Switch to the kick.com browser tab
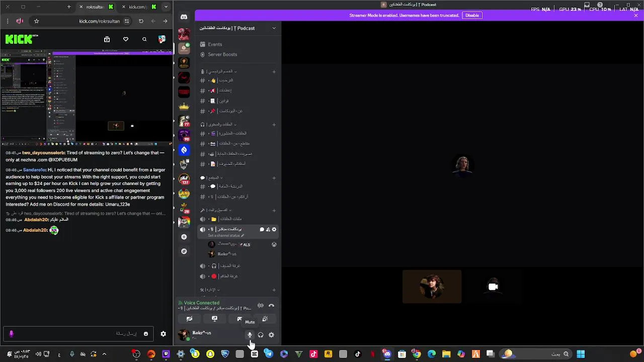 (x=140, y=7)
